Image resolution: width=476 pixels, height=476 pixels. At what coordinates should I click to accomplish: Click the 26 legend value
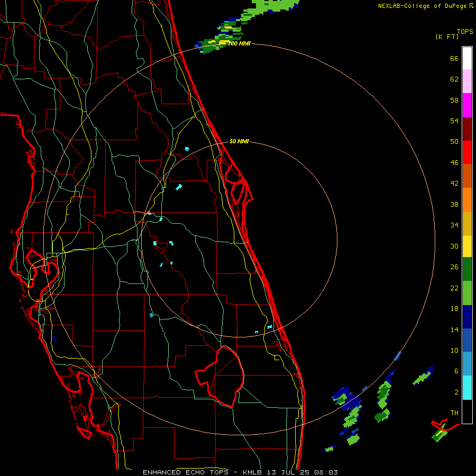[x=454, y=267]
